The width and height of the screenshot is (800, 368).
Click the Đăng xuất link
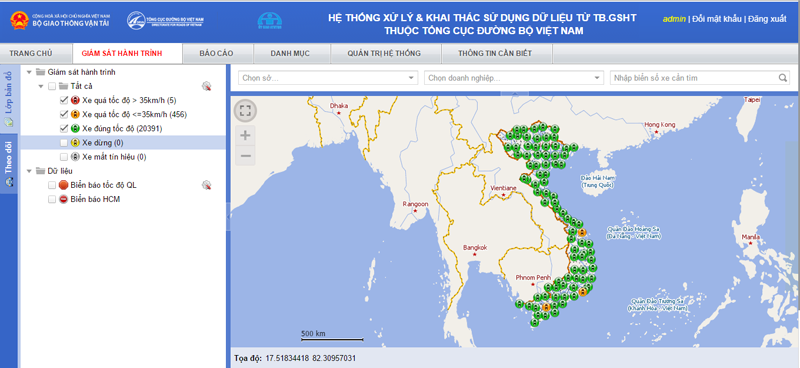tap(767, 19)
